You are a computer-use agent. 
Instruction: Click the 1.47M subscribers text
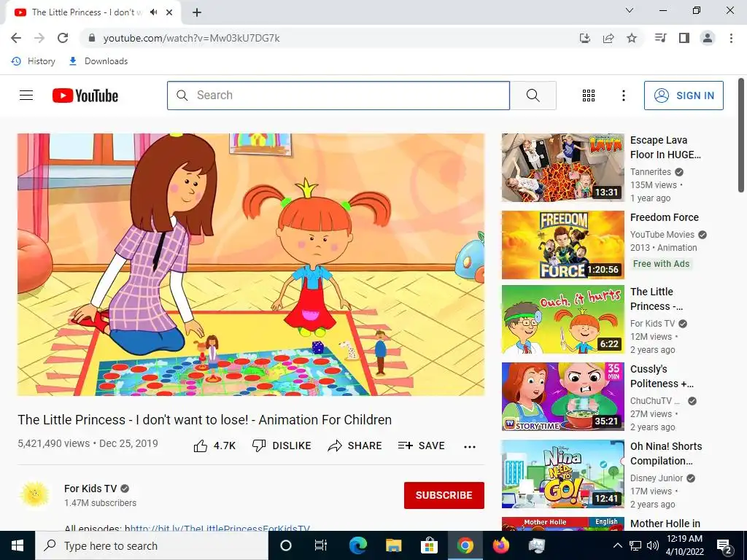pyautogui.click(x=100, y=503)
